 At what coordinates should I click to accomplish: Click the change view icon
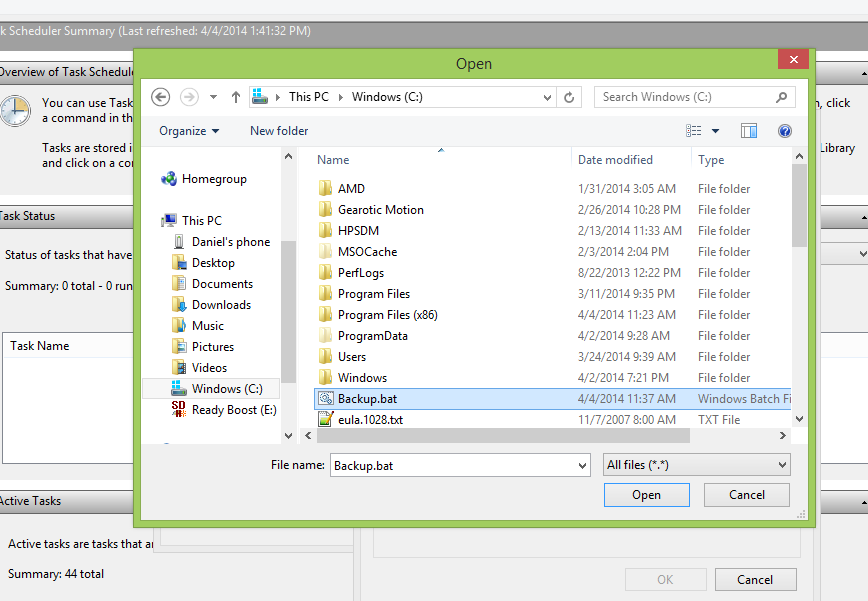click(x=694, y=131)
